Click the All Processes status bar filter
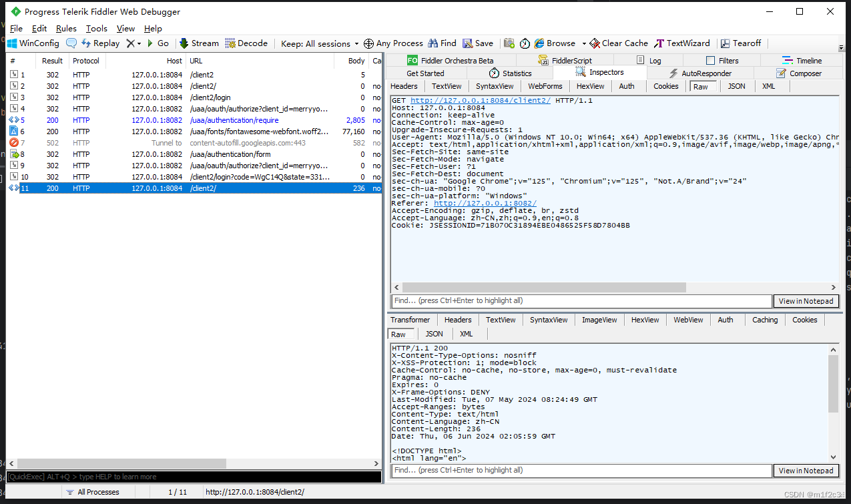 (x=93, y=492)
